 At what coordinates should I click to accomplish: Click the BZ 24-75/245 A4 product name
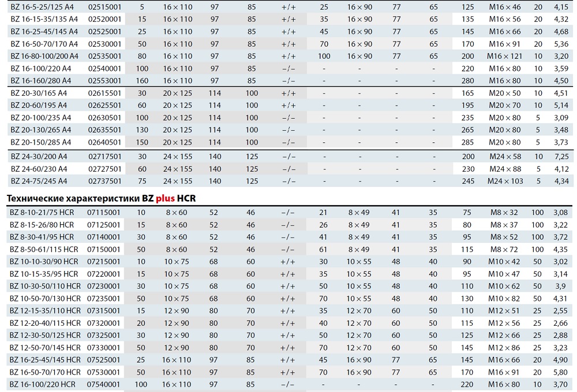38,181
